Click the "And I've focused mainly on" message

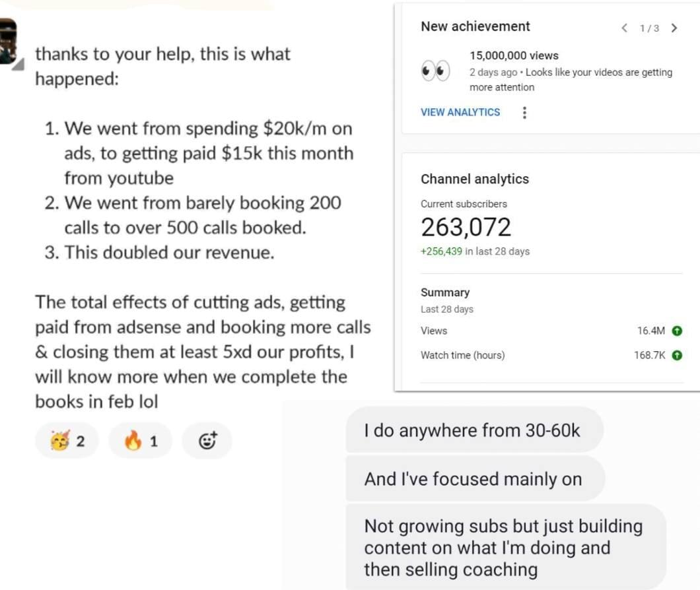pyautogui.click(x=473, y=479)
